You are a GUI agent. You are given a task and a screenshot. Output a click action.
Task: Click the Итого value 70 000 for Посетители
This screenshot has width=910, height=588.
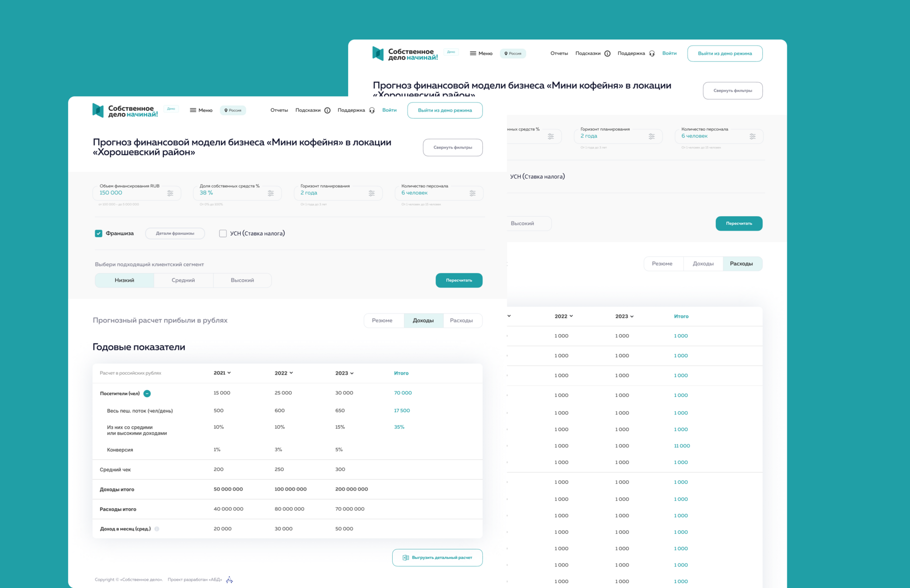click(x=403, y=393)
